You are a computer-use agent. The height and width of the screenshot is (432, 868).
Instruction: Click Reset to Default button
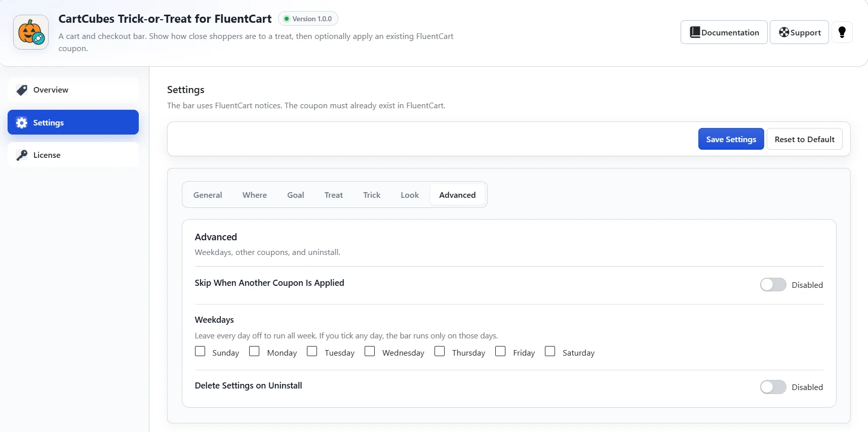(x=804, y=139)
